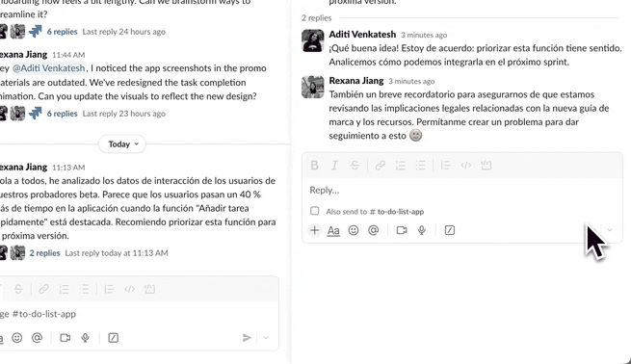The width and height of the screenshot is (631, 364).
Task: Open emoji picker in thread reply
Action: (354, 230)
